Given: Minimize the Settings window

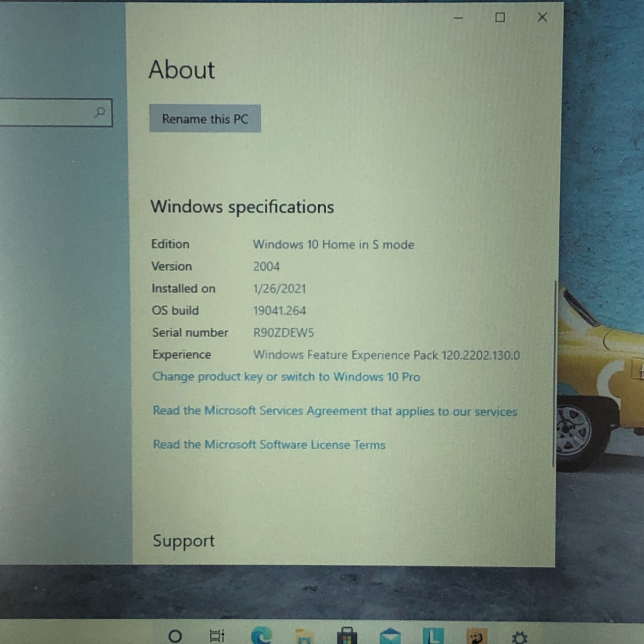Looking at the screenshot, I should [x=458, y=18].
